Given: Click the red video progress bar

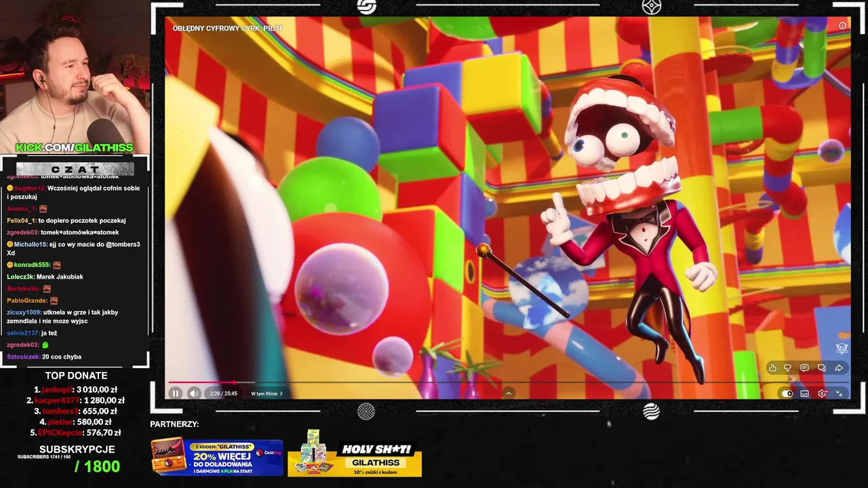Looking at the screenshot, I should [x=201, y=382].
